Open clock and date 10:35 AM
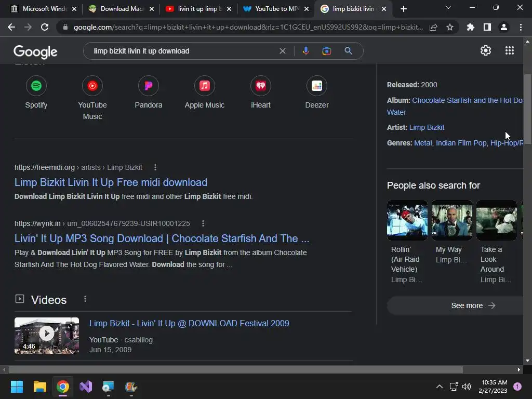 493,387
